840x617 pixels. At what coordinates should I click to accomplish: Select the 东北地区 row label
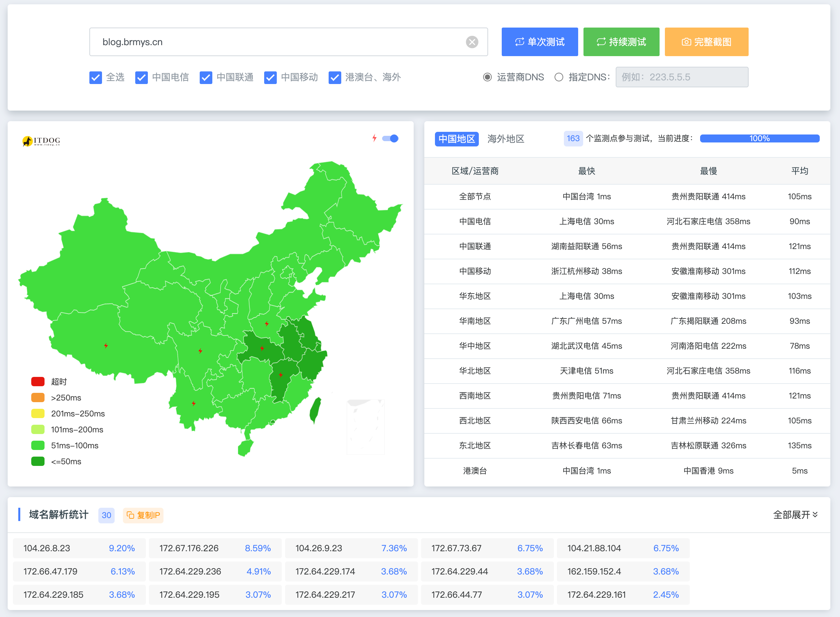[475, 446]
